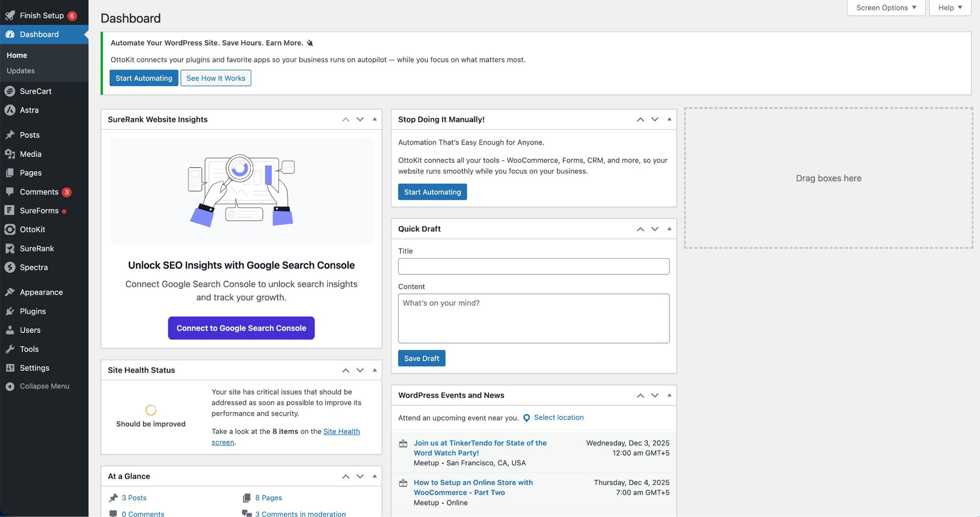980x517 pixels.
Task: Open the Site Health screen link
Action: coord(341,431)
